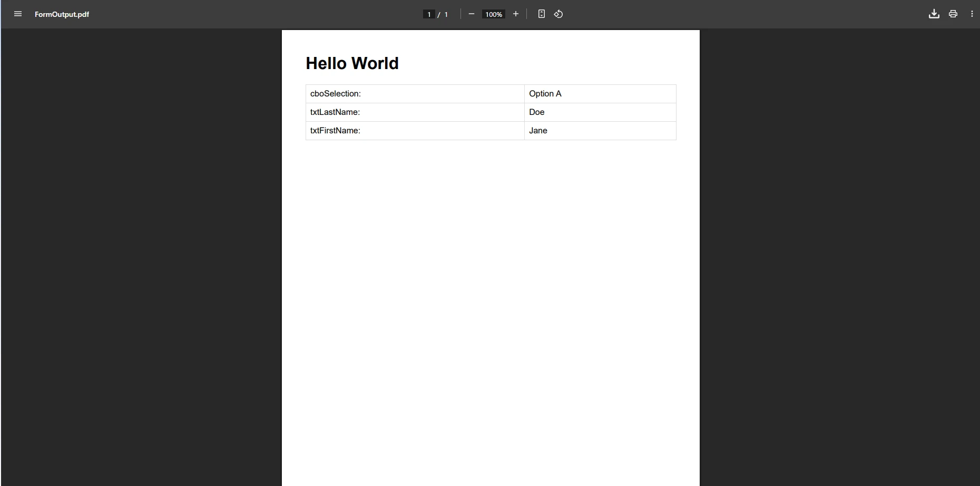Toggle fit-to-page view
Image resolution: width=980 pixels, height=486 pixels.
coord(542,14)
